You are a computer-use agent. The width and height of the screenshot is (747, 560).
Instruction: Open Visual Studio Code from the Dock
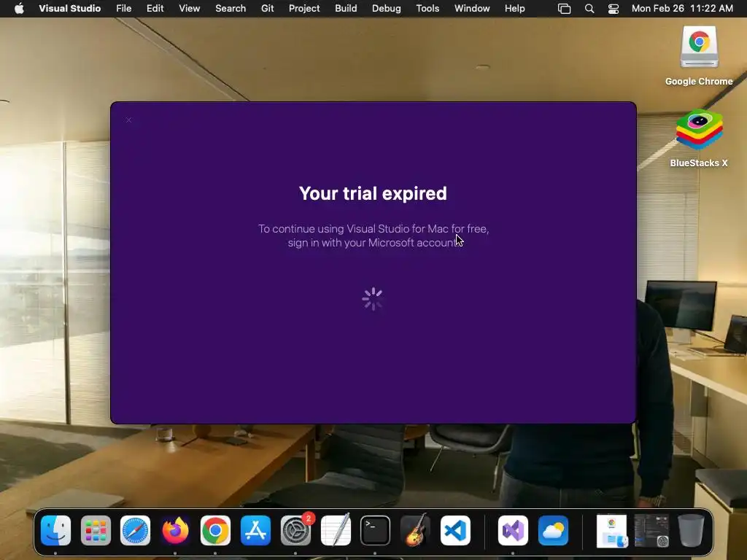pos(455,530)
